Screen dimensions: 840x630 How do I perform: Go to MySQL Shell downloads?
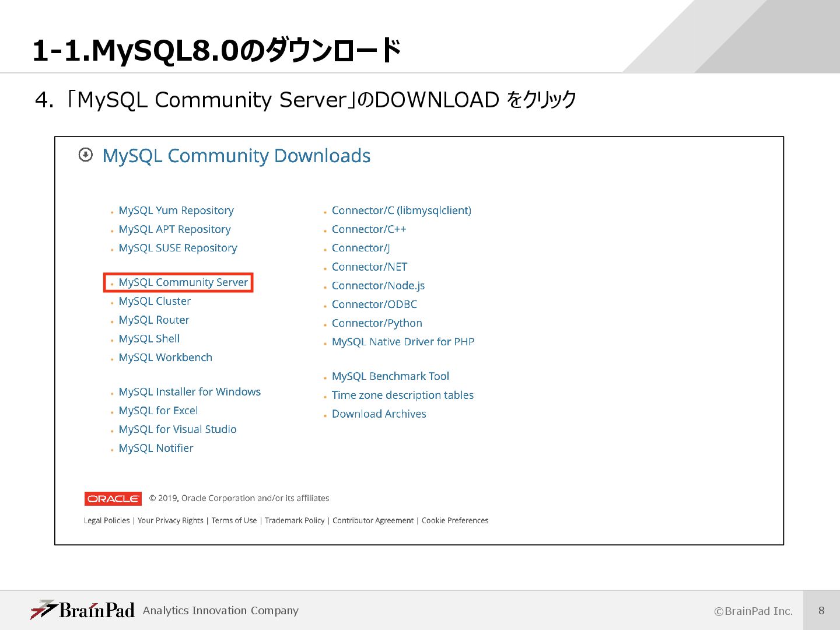coord(149,339)
